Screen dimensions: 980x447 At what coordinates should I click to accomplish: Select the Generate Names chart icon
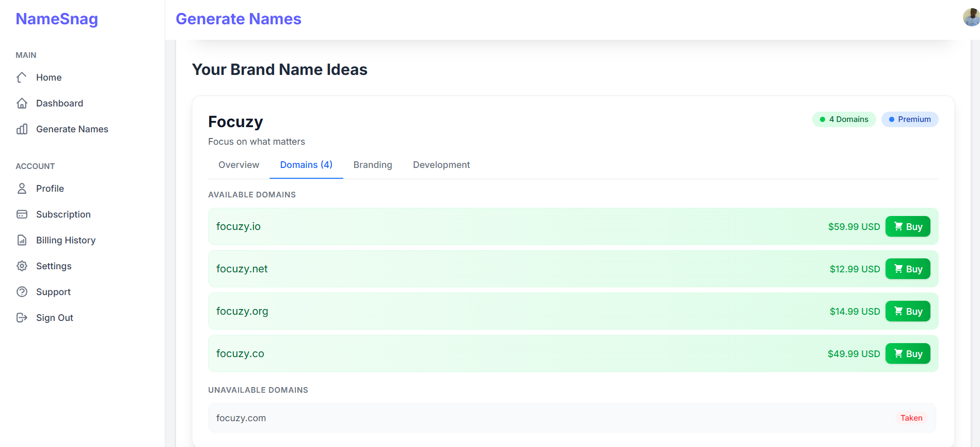coord(22,129)
